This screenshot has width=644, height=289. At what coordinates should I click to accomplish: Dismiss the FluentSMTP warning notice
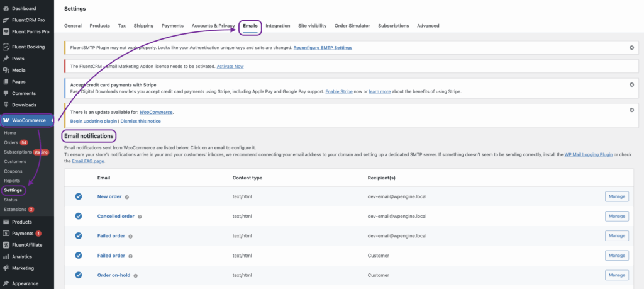[631, 48]
